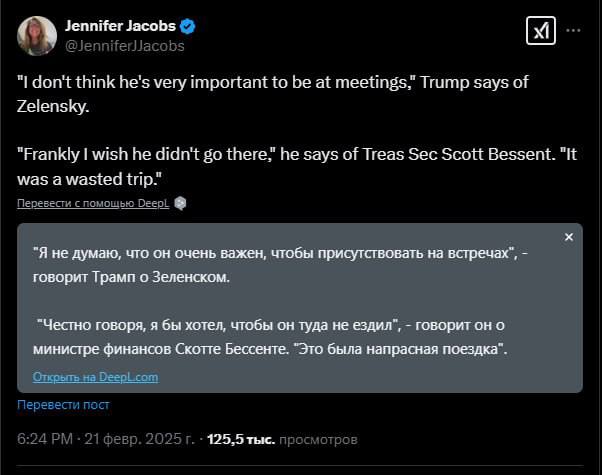Open the @JenniferJJacobs handle link
Viewport: 602px width, 475px height.
point(124,45)
